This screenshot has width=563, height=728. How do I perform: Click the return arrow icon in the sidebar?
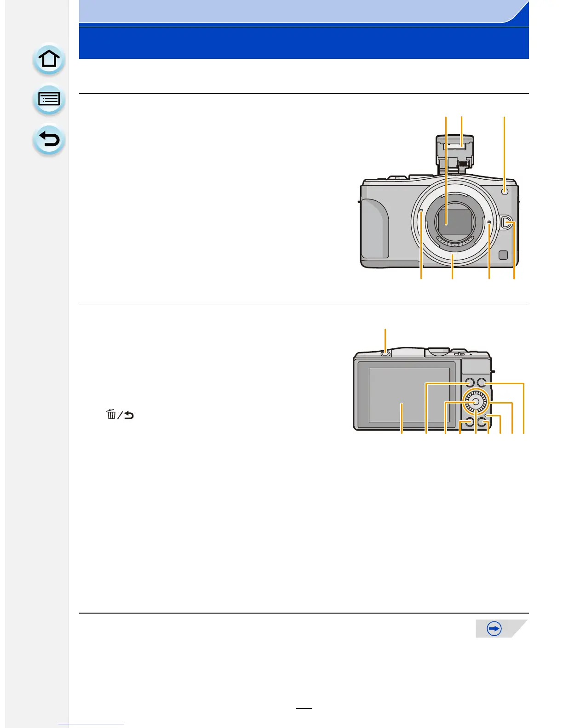pos(49,140)
